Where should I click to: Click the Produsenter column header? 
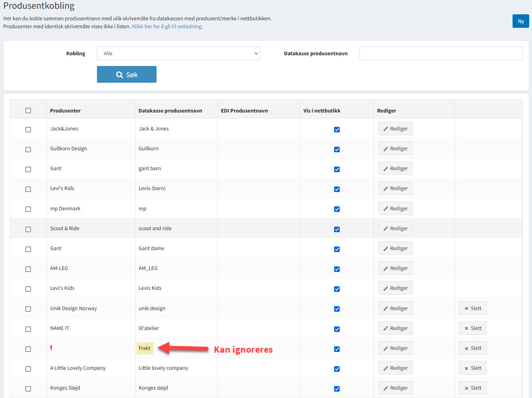pos(66,111)
